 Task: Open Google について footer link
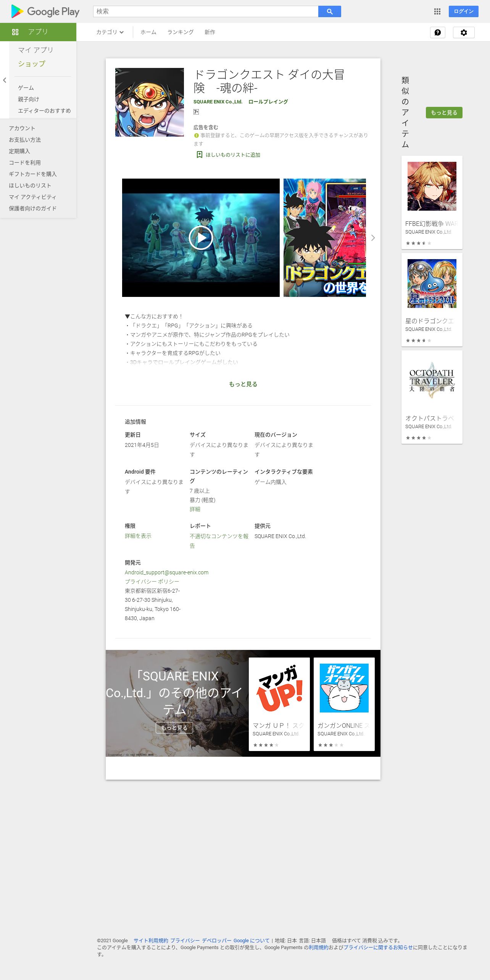tap(251, 941)
